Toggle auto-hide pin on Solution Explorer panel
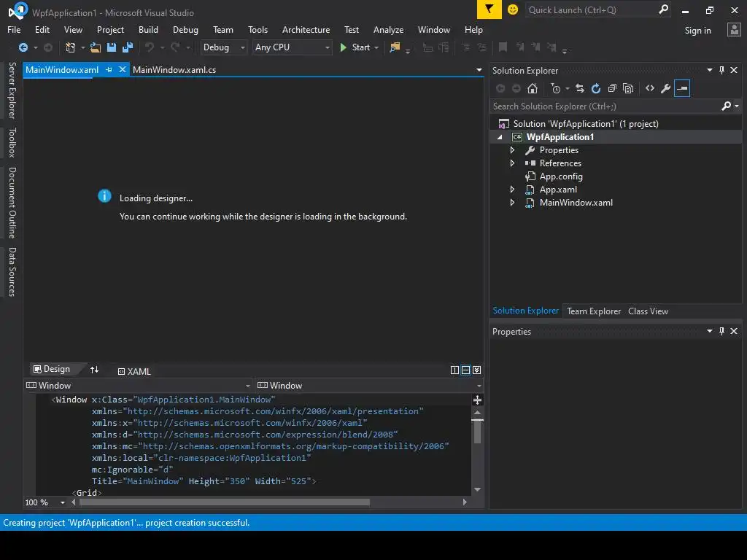 [x=721, y=70]
